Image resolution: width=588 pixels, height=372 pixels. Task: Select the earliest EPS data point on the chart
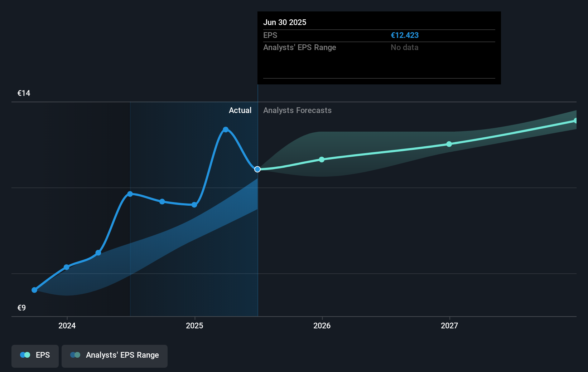point(34,290)
